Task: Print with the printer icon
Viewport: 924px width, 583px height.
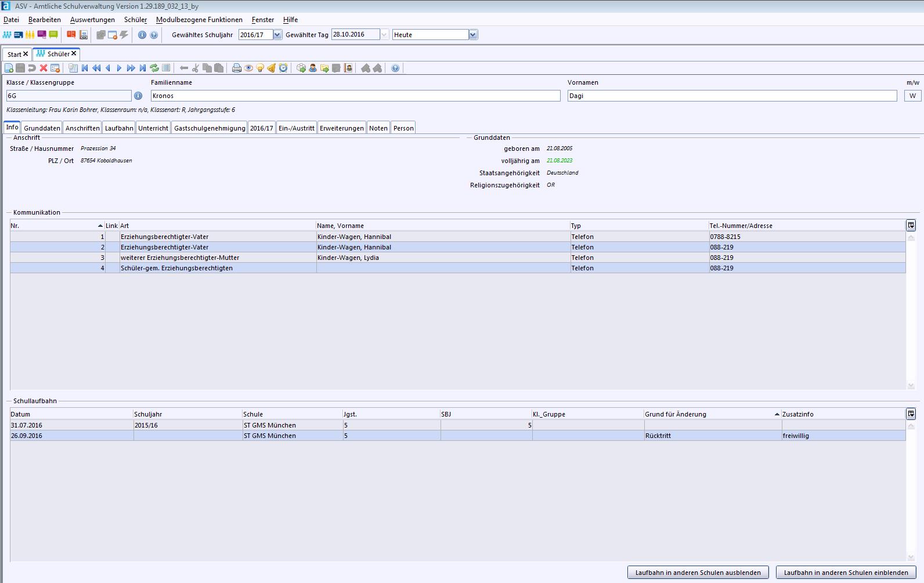Action: point(237,68)
